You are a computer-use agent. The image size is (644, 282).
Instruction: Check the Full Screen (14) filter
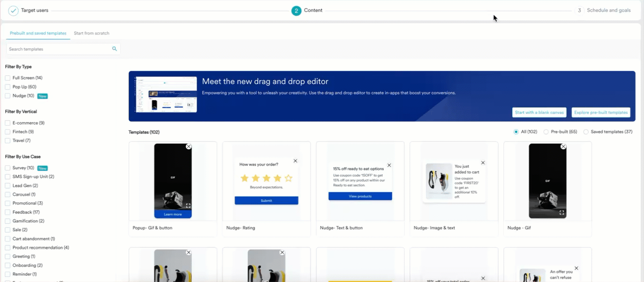[x=8, y=78]
